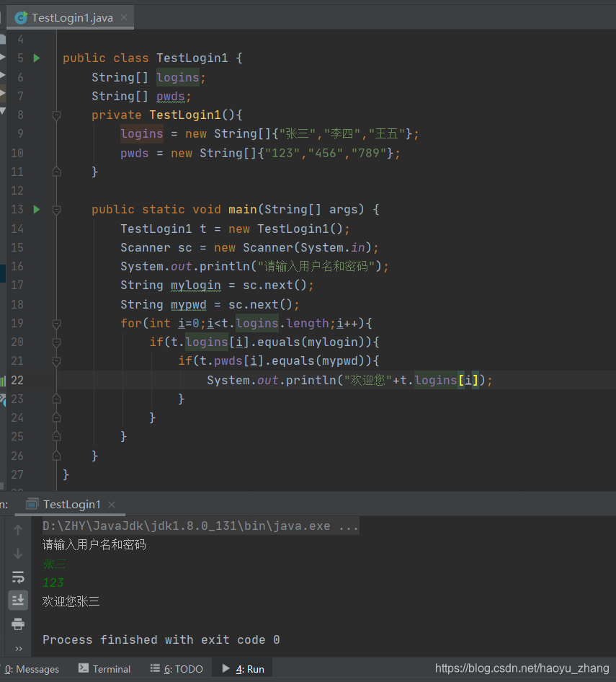Viewport: 616px width, 682px height.
Task: Click line number 9 in gutter
Action: [20, 134]
